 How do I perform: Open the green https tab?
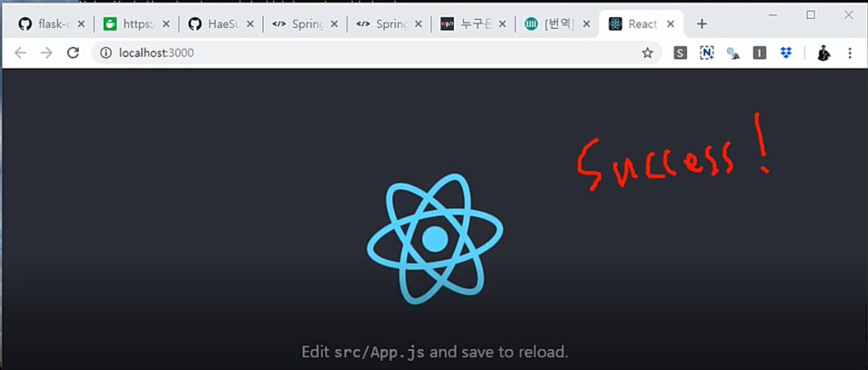(137, 24)
